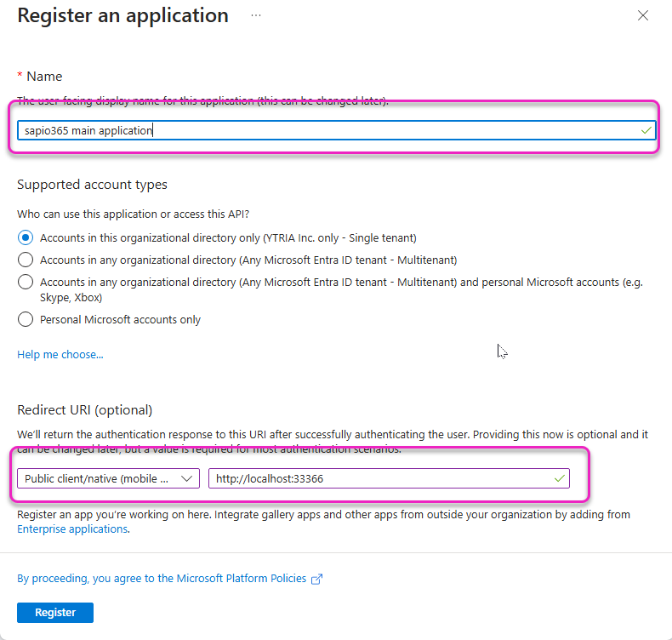Select single tenant organizational directory only option
Screen dimensions: 672x640
26,238
